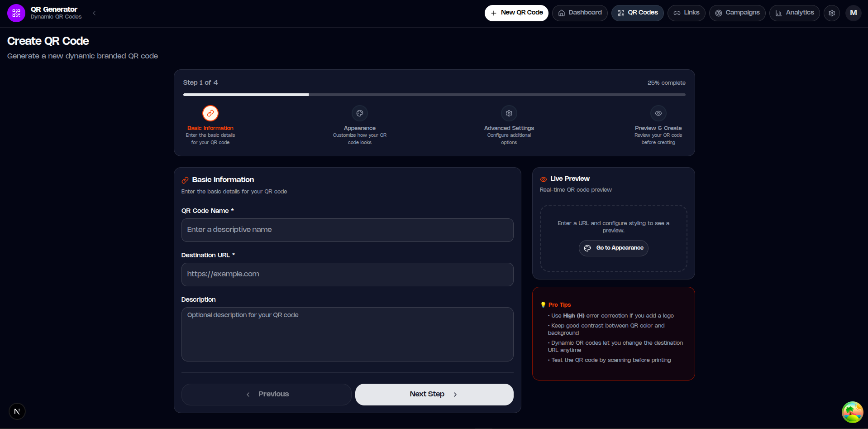Click the Previous button
This screenshot has width=868, height=429.
267,395
